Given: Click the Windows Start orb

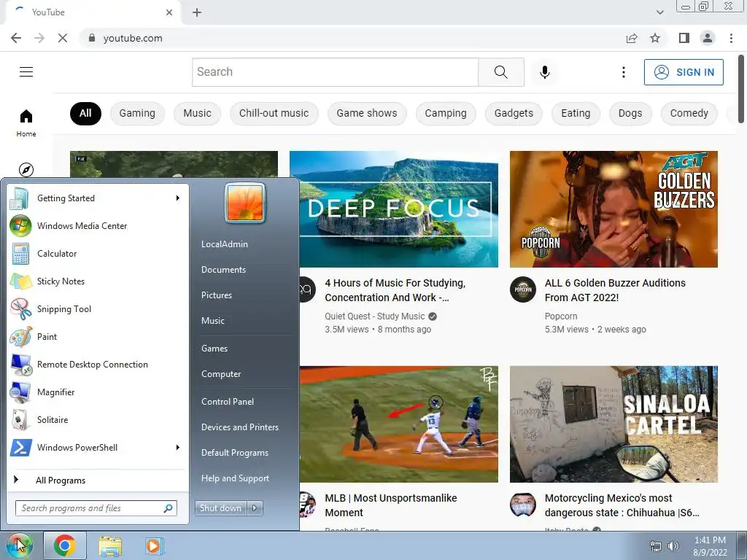Looking at the screenshot, I should click(x=20, y=545).
